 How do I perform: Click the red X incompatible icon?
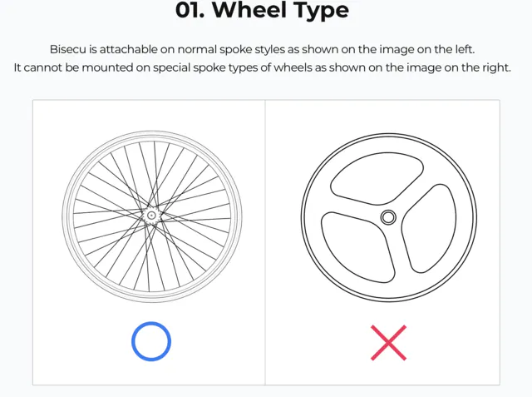[388, 342]
